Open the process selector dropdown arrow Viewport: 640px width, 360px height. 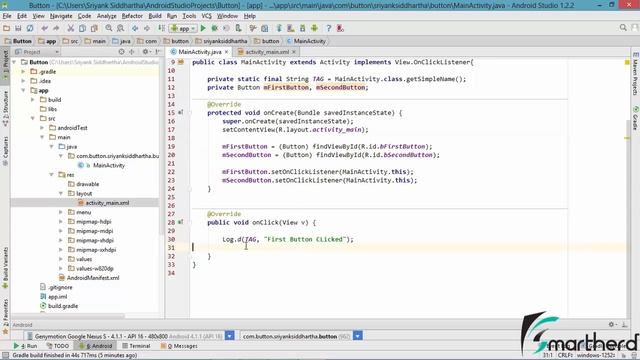358,336
